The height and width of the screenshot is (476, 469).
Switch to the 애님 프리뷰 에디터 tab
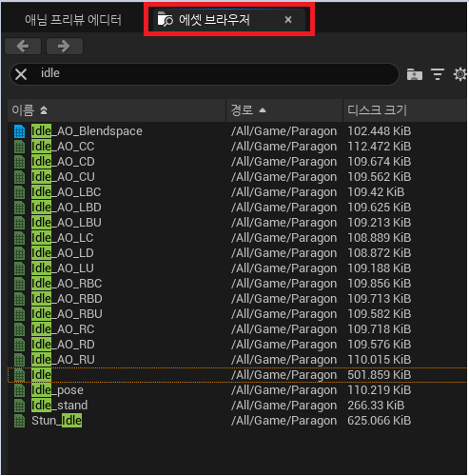(73, 20)
